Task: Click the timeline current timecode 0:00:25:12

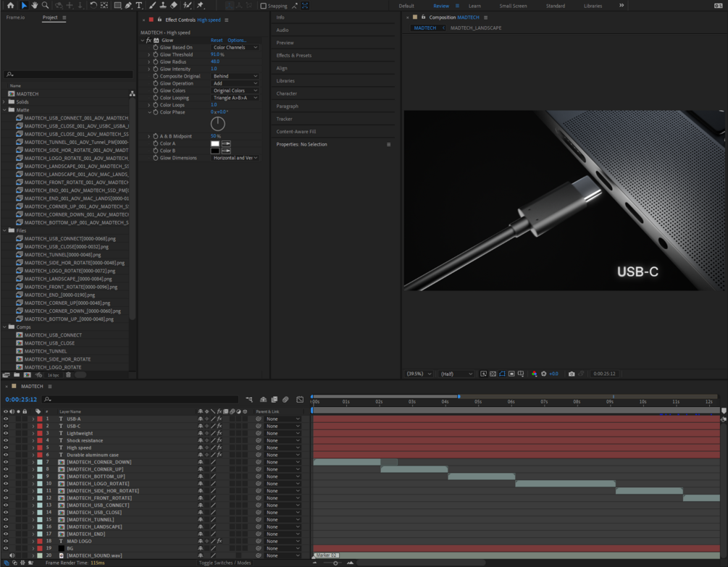Action: click(x=21, y=400)
